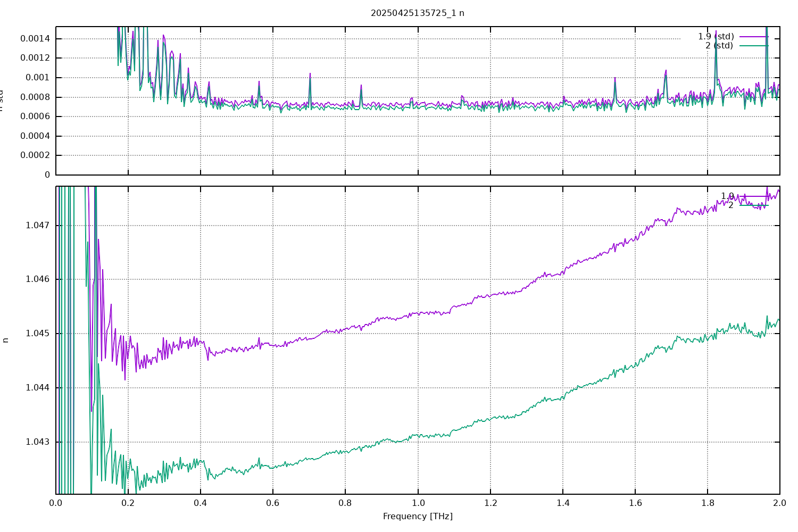Click the plot title '20250425135725_1 n'
The width and height of the screenshot is (798, 532).
(417, 13)
